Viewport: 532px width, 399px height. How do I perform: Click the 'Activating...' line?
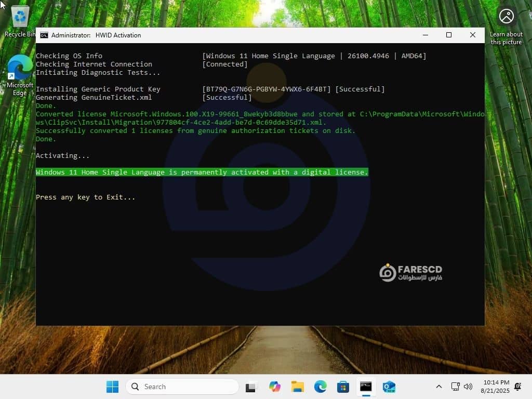pyautogui.click(x=62, y=156)
